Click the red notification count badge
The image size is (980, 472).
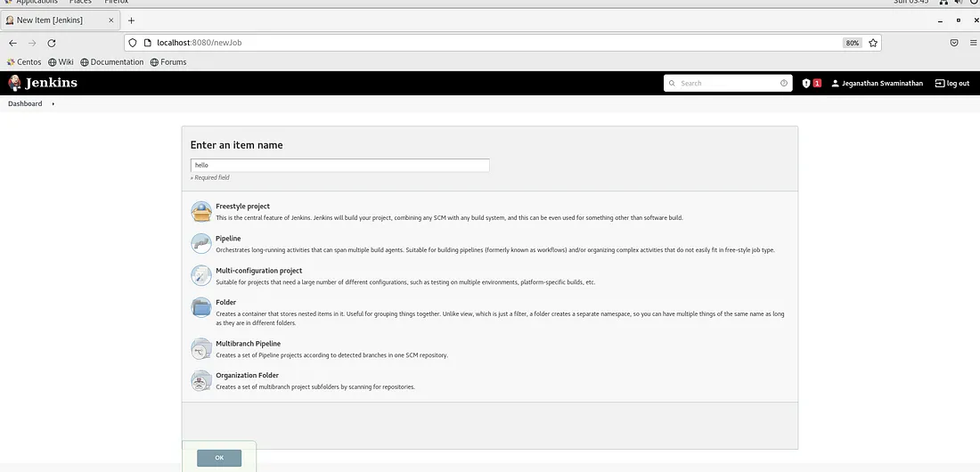817,83
